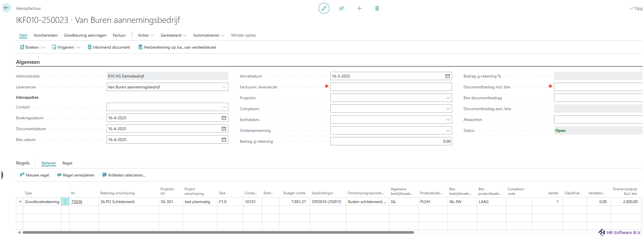Select the 'NL-NV' VAT posting cell
The image size is (644, 238).
[462, 202]
